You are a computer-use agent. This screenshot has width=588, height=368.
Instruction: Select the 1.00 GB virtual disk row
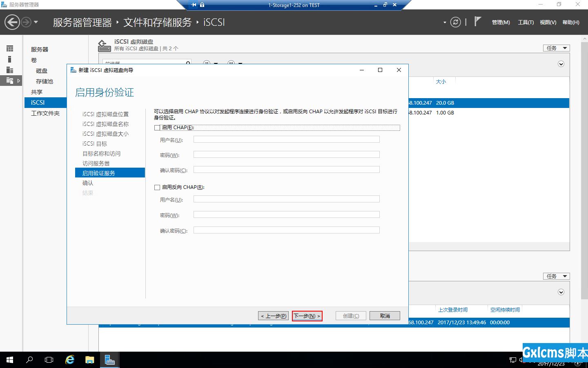pyautogui.click(x=488, y=113)
